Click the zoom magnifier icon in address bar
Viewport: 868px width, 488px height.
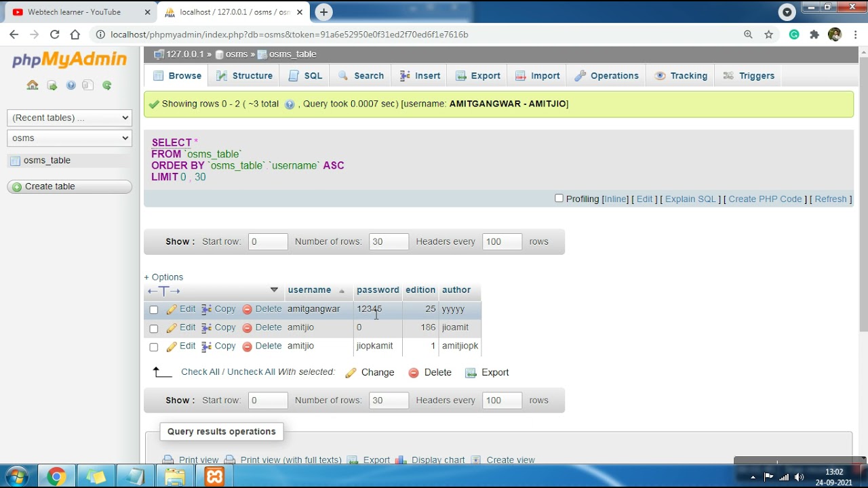748,35
